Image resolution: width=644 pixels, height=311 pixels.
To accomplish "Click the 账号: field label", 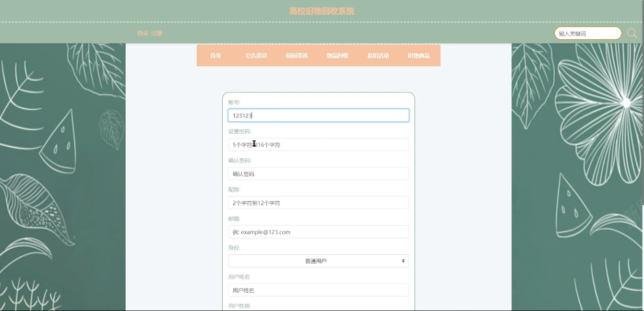I will pos(234,103).
